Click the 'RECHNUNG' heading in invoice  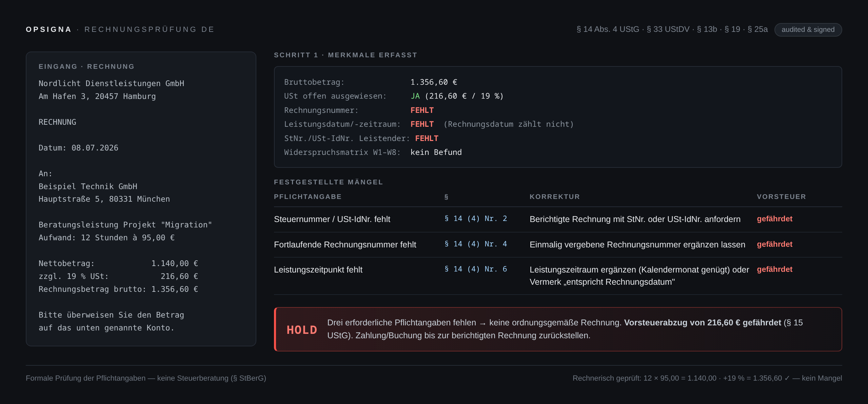(57, 122)
